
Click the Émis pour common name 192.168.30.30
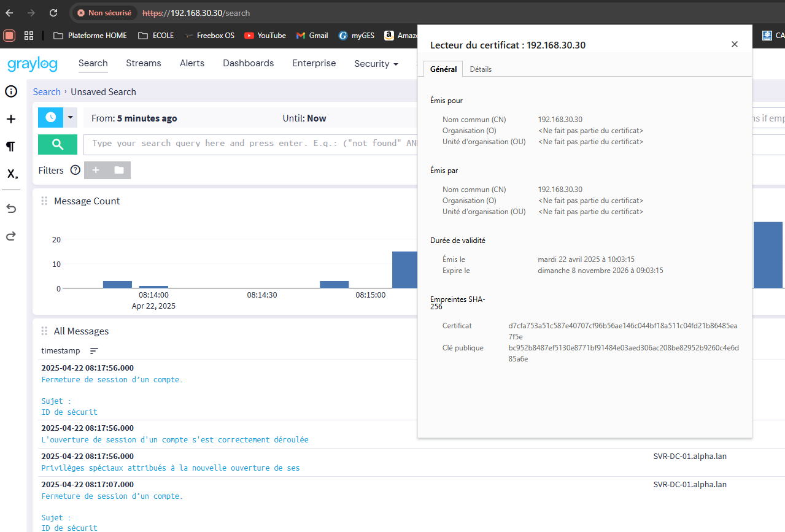(x=560, y=120)
